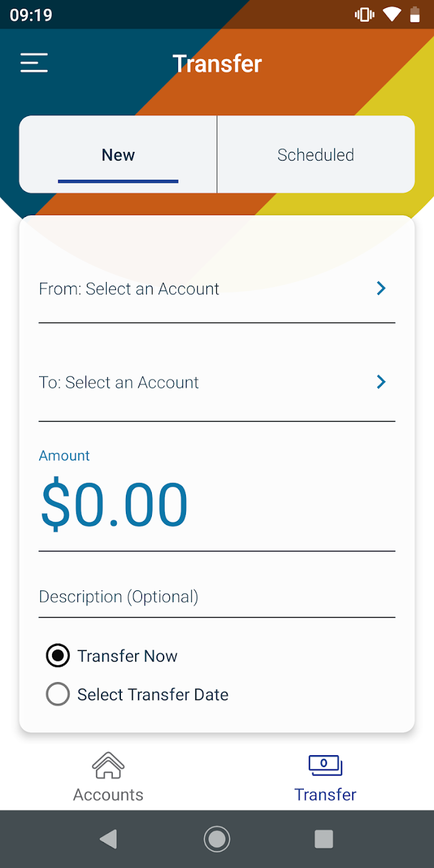Open From: Select an Account picker
This screenshot has width=434, height=868.
tap(129, 289)
